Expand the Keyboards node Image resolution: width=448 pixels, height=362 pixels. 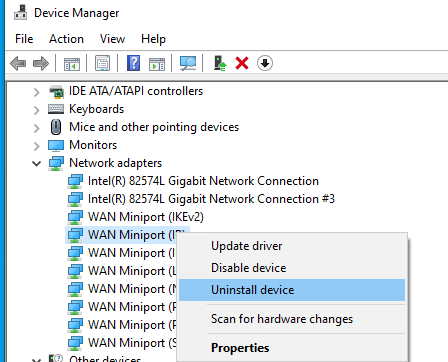36,110
